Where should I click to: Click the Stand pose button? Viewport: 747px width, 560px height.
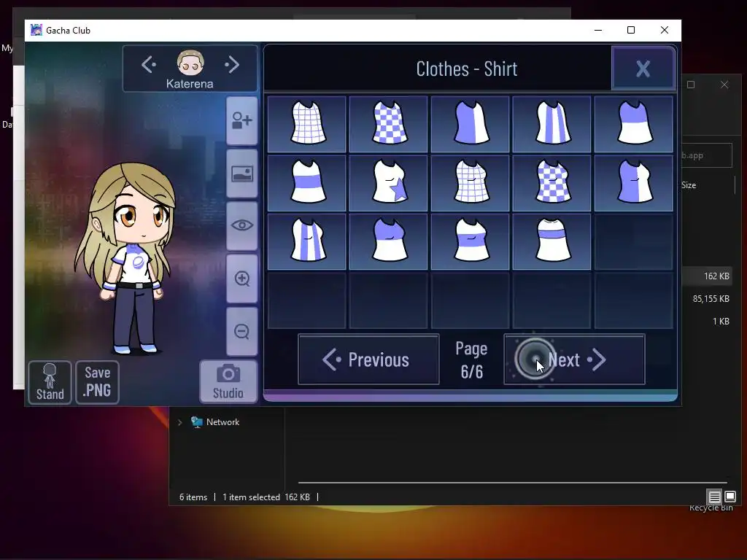tap(50, 382)
